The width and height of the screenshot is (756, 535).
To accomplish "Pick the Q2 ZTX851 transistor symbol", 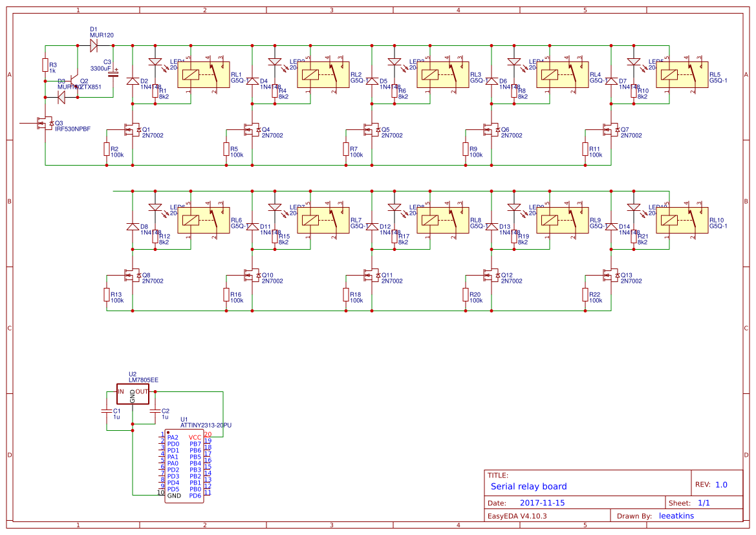I will click(x=75, y=82).
